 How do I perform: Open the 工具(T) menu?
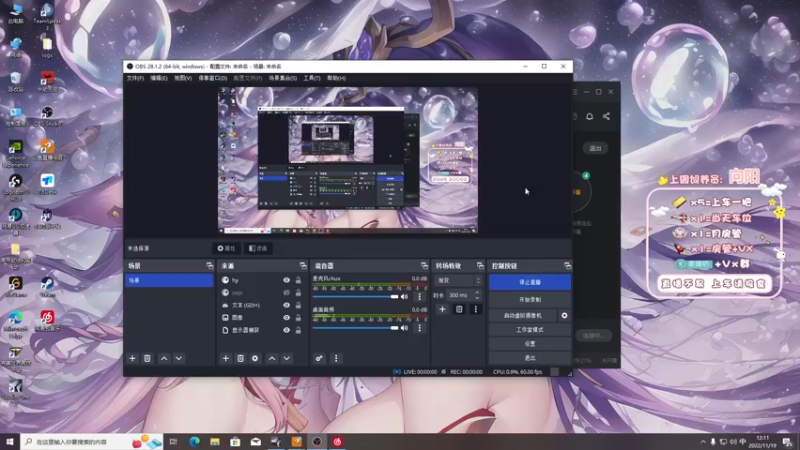[312, 78]
